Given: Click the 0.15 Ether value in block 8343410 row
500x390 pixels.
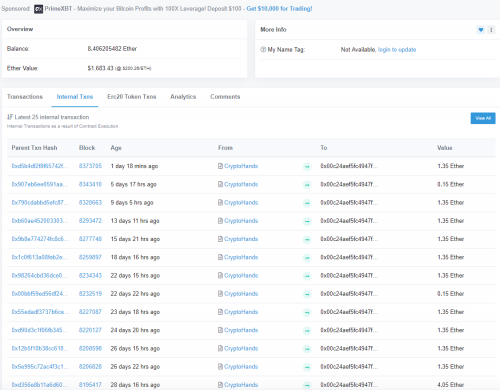Looking at the screenshot, I should click(x=451, y=184).
